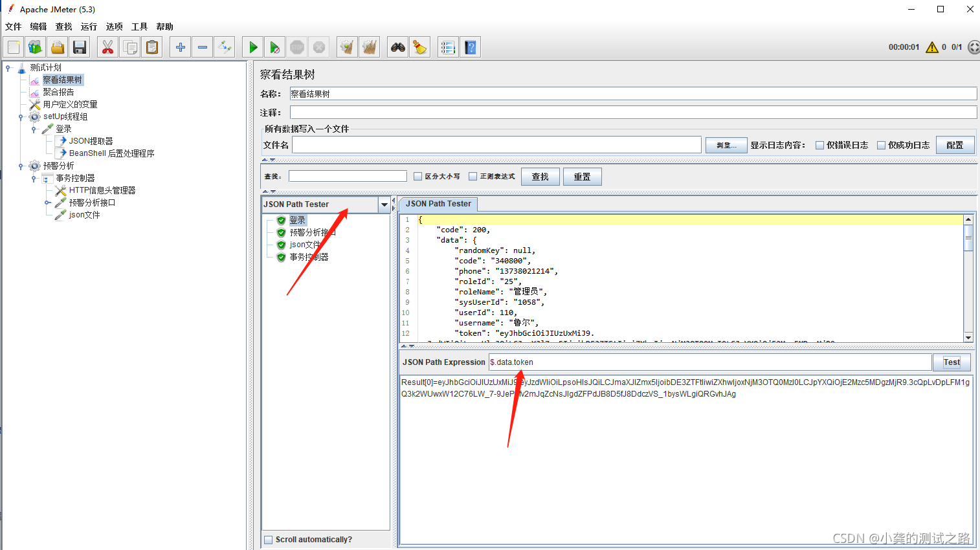Enable Scroll automatically checkbox
This screenshot has height=550, width=980.
point(268,540)
